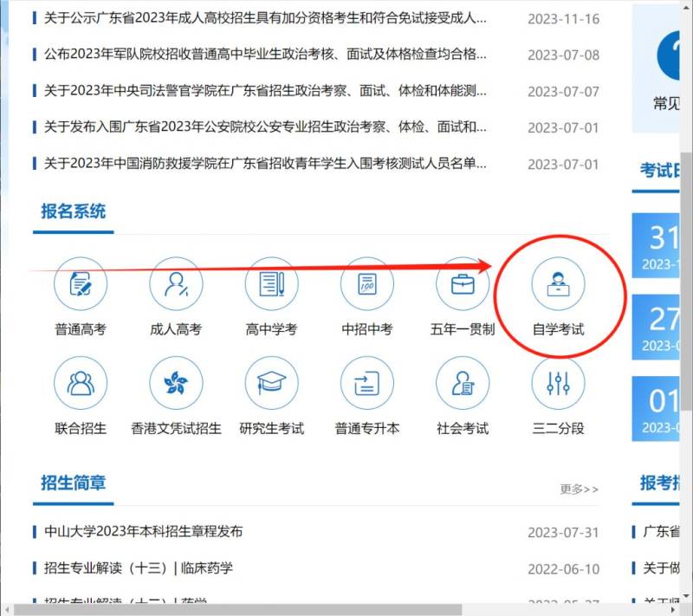Open the 普通专升本 icon
The width and height of the screenshot is (693, 616).
coord(366,383)
